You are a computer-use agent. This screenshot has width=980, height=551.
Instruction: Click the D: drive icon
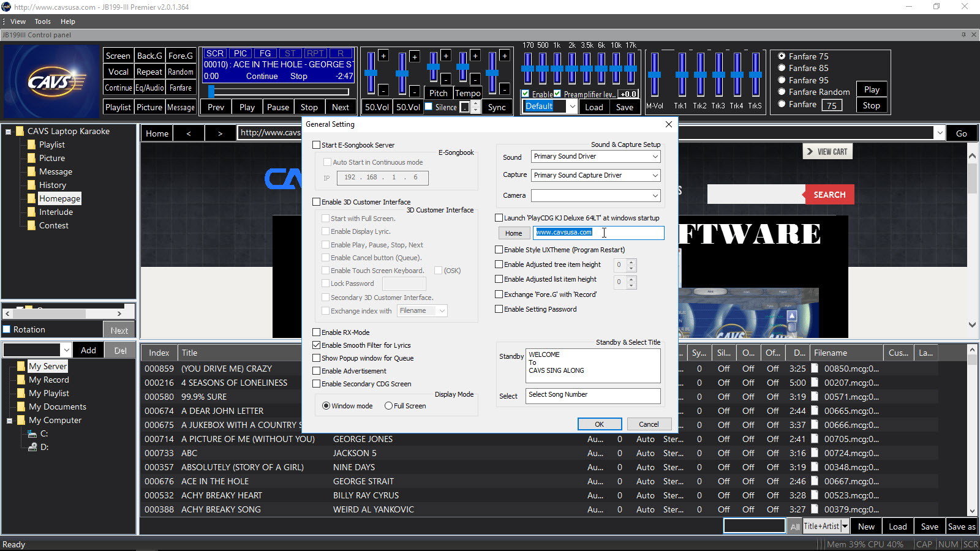click(32, 447)
